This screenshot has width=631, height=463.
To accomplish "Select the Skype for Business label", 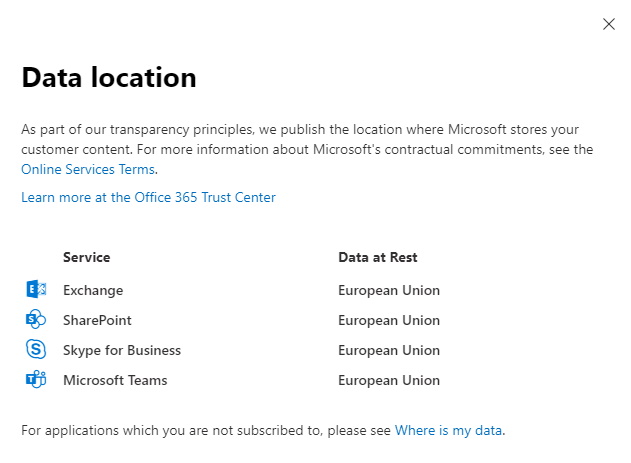I will [x=122, y=350].
